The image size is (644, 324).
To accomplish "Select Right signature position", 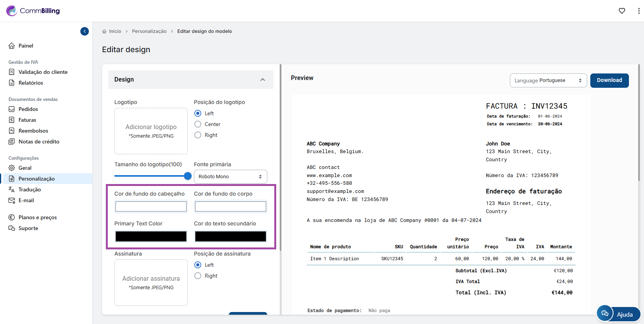I will [198, 276].
